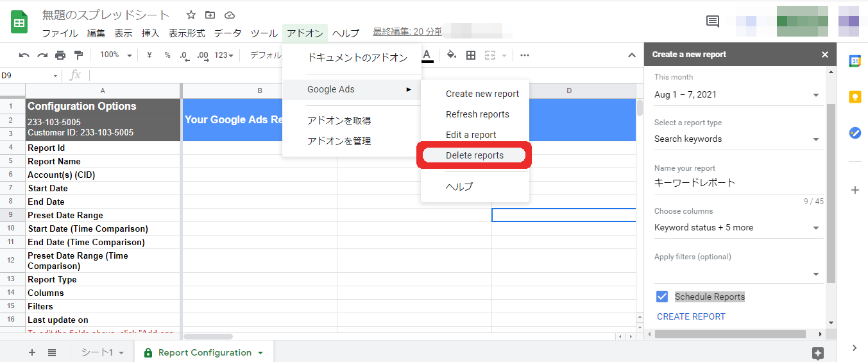Open report type dropdown Search keywords
The width and height of the screenshot is (868, 362).
coord(738,139)
